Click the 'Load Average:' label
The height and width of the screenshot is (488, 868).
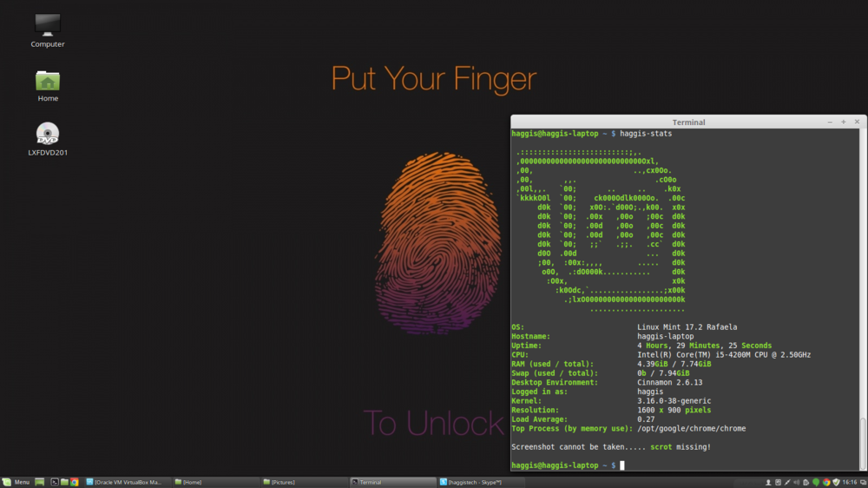point(540,419)
